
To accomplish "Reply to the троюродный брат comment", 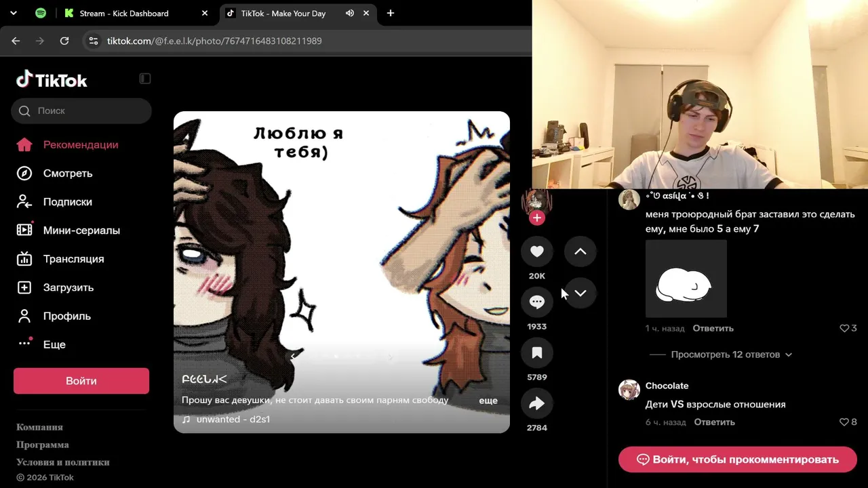I will click(x=713, y=328).
